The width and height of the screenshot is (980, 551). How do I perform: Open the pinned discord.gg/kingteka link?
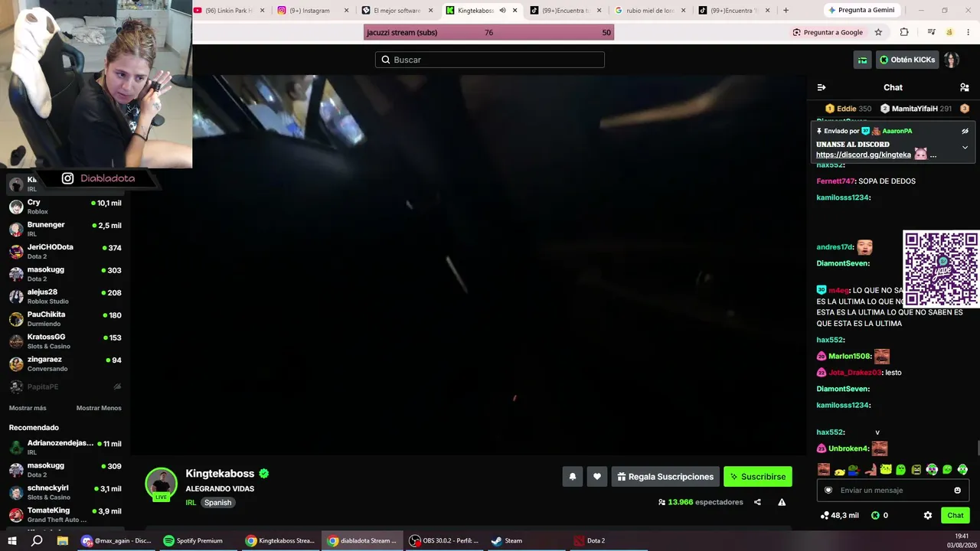point(863,155)
